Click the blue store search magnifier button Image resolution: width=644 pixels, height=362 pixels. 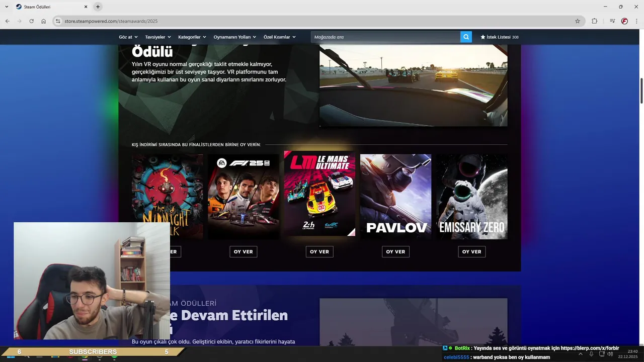(x=466, y=37)
